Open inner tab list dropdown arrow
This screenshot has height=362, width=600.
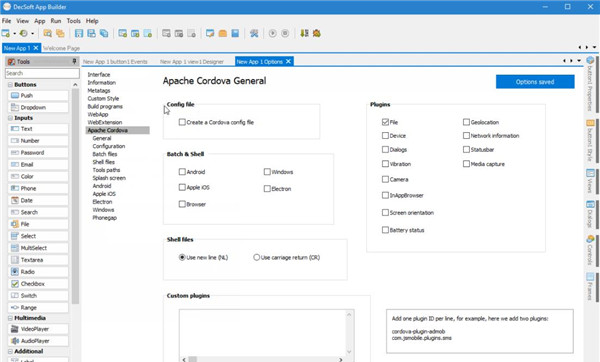click(579, 60)
